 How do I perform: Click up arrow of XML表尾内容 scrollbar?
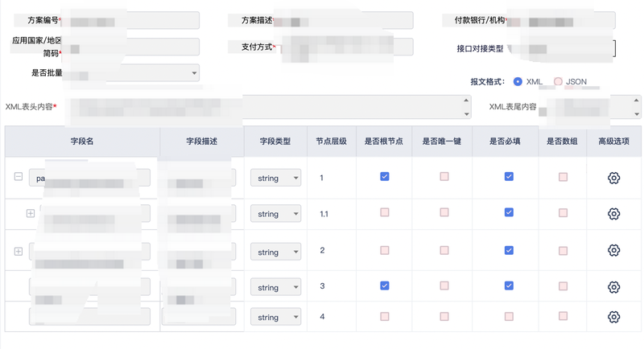636,100
